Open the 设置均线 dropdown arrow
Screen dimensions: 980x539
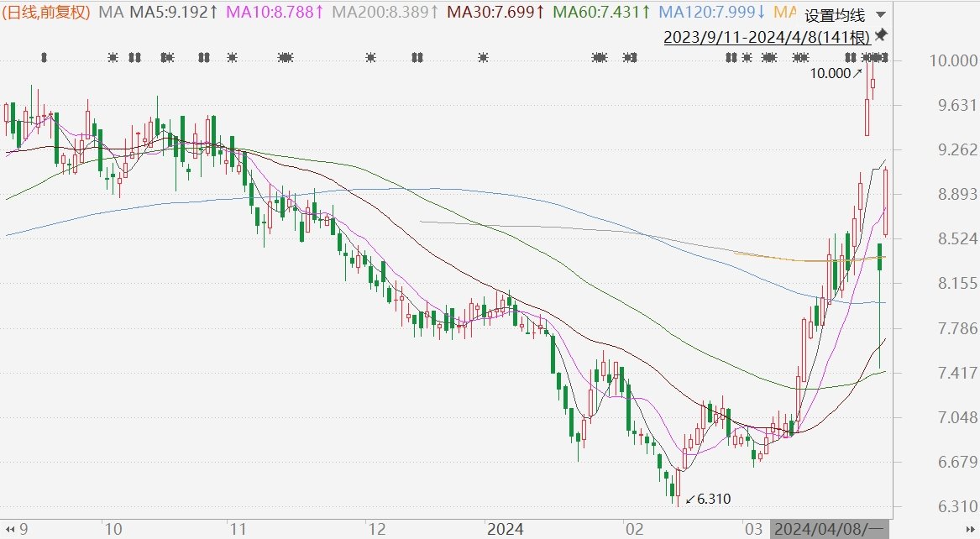879,15
